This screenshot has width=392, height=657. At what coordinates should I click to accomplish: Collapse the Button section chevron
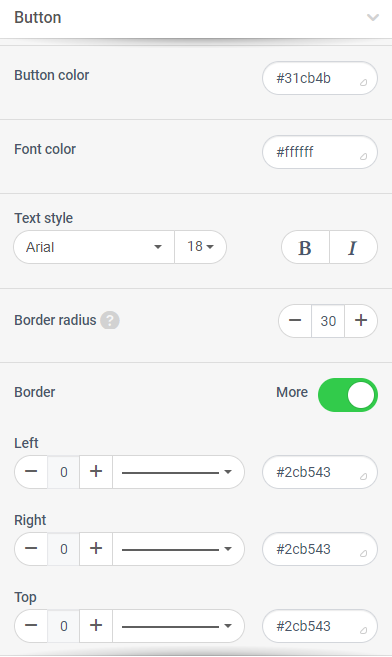point(373,18)
